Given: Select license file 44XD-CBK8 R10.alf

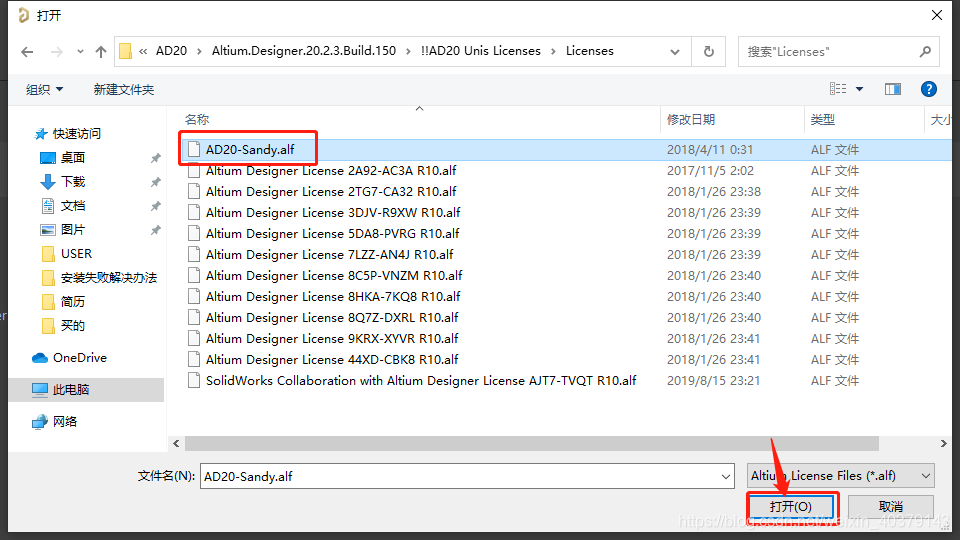Looking at the screenshot, I should pos(332,359).
